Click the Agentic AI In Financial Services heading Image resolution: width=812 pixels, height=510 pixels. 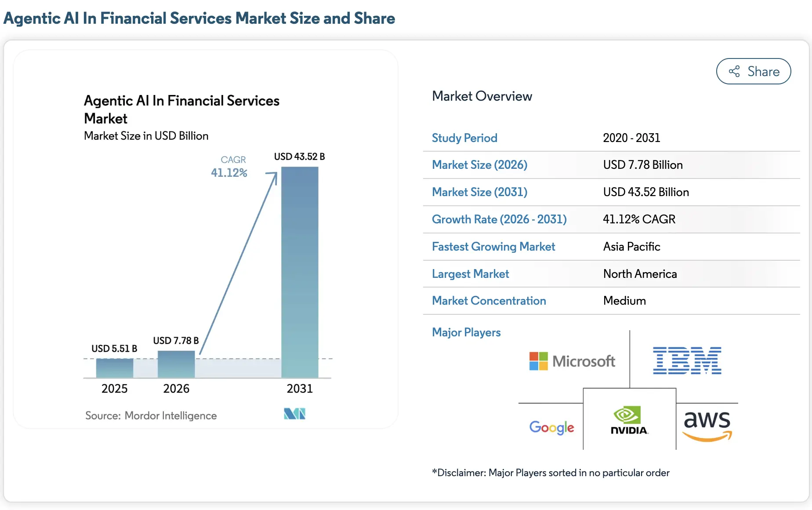pos(181,109)
